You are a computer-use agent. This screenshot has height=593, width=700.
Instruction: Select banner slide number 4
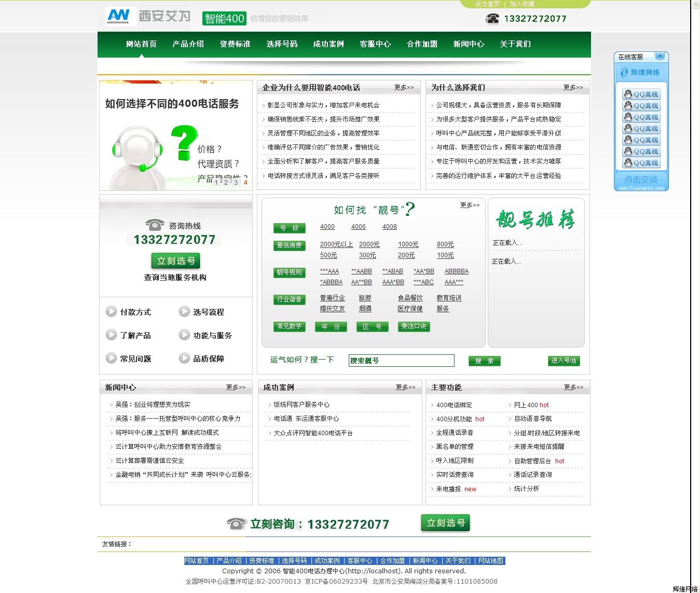point(245,182)
